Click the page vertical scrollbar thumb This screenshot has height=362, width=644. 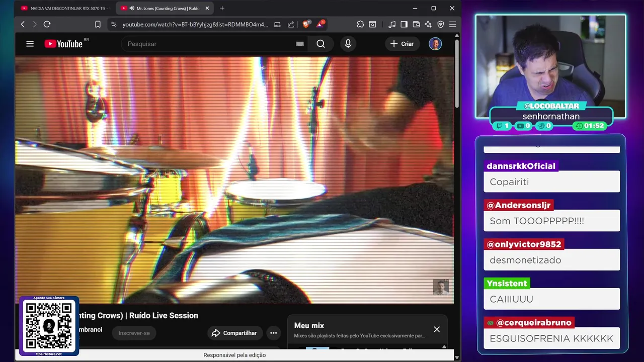[457, 73]
